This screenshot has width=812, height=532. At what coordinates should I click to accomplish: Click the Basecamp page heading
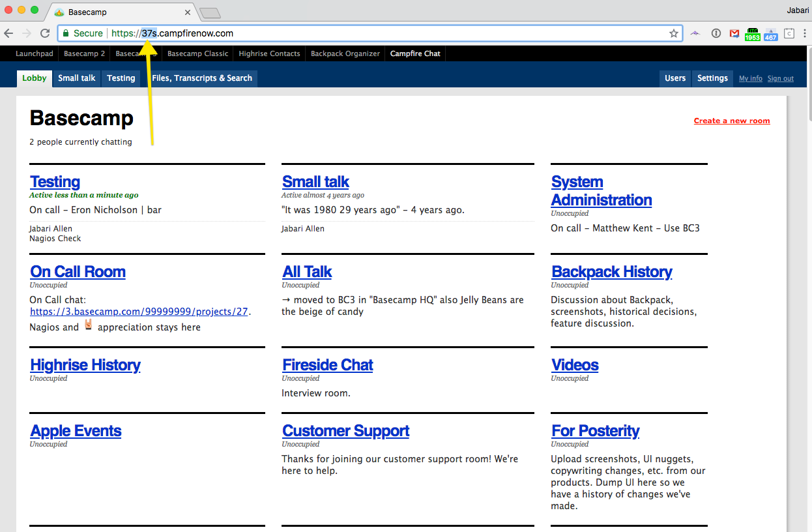[x=81, y=118]
